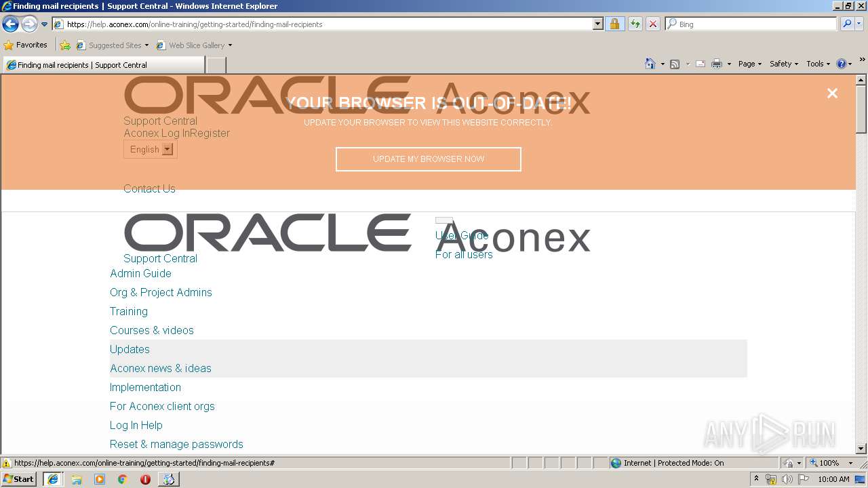Click the Print icon
868x488 pixels.
[x=717, y=64]
